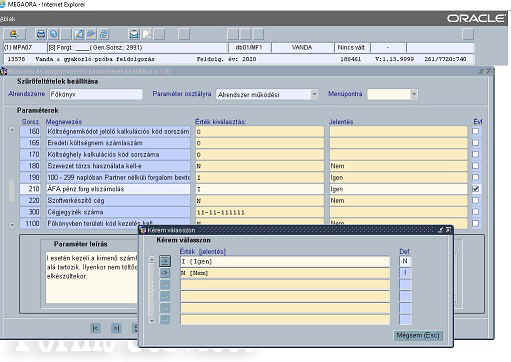Select the ÁFA pénz.forg elszámolás row
This screenshot has height=362, width=511.
pos(118,189)
